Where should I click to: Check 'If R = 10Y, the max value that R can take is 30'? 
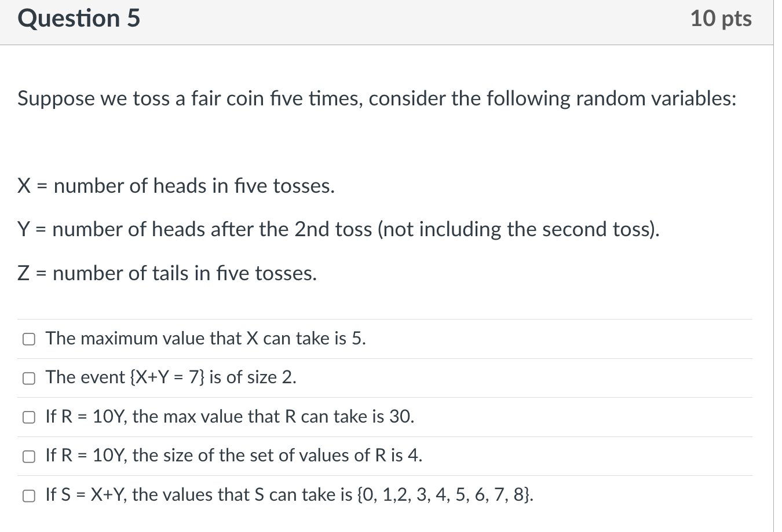tap(29, 417)
